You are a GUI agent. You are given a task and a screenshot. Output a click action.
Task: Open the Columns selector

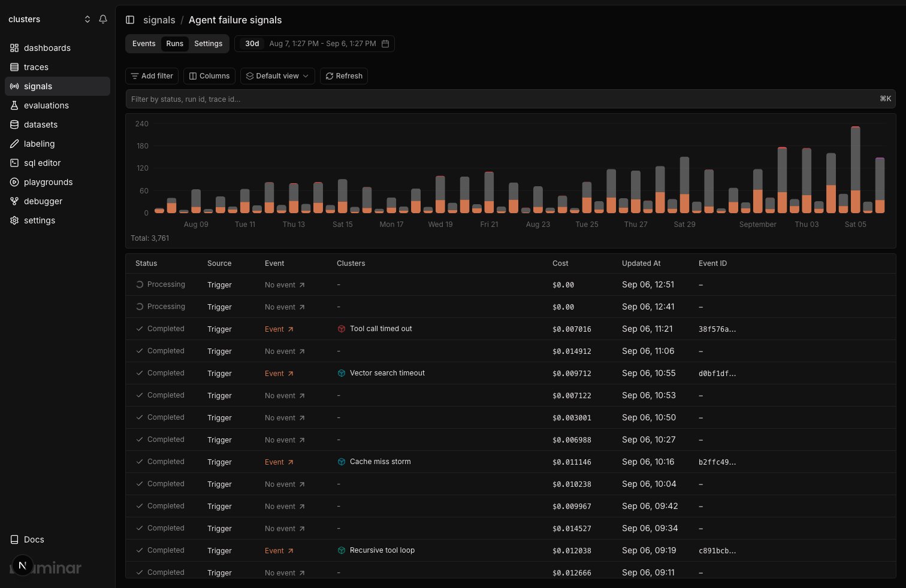209,76
